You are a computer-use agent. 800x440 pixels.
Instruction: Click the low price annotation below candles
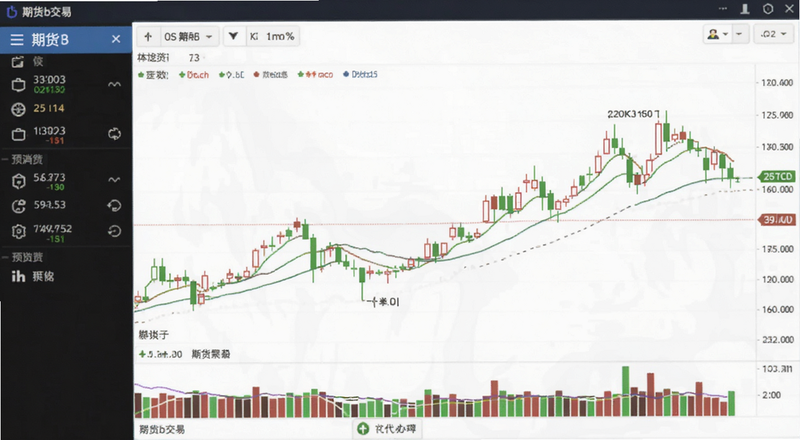click(385, 302)
